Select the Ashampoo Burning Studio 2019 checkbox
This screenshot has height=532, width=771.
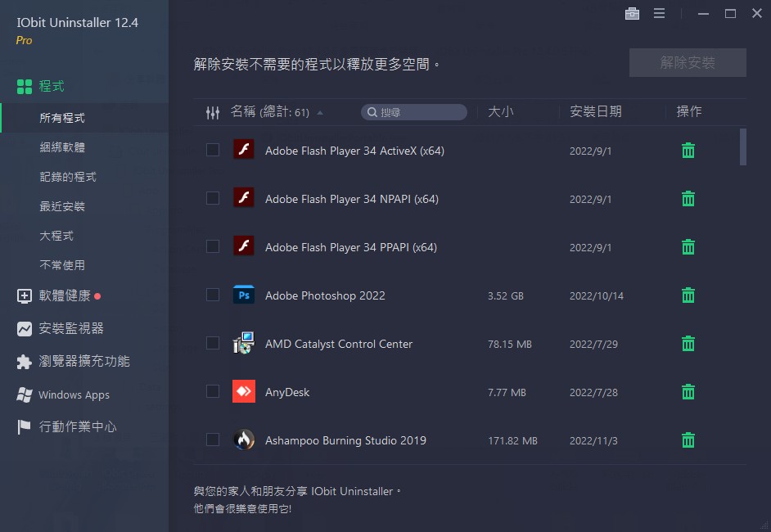tap(213, 440)
